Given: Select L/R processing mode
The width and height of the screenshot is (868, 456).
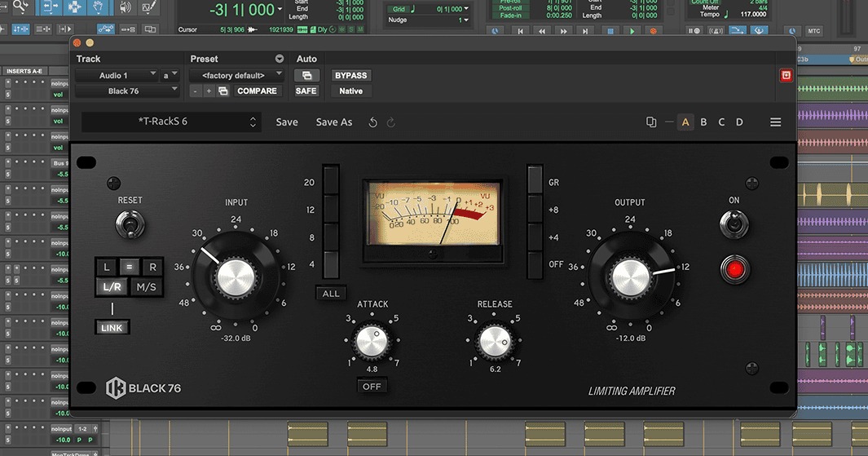Looking at the screenshot, I should point(112,286).
